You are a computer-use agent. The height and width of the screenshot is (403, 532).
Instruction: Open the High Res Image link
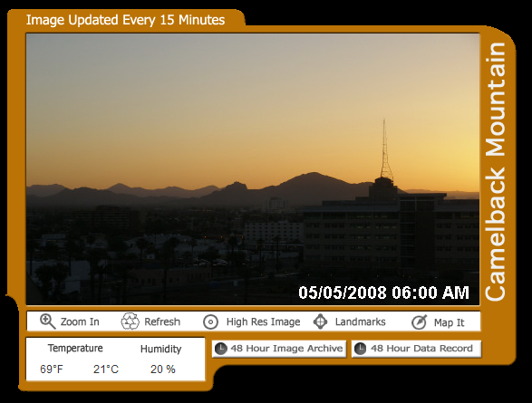coord(264,321)
